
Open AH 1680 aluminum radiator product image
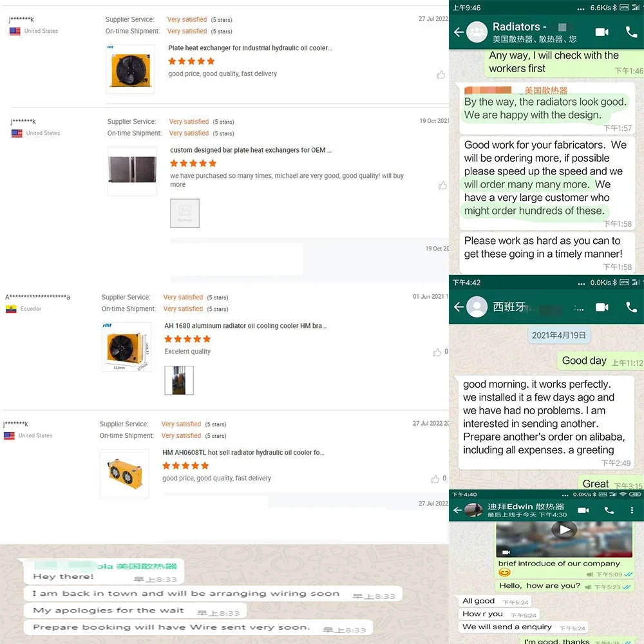[126, 346]
